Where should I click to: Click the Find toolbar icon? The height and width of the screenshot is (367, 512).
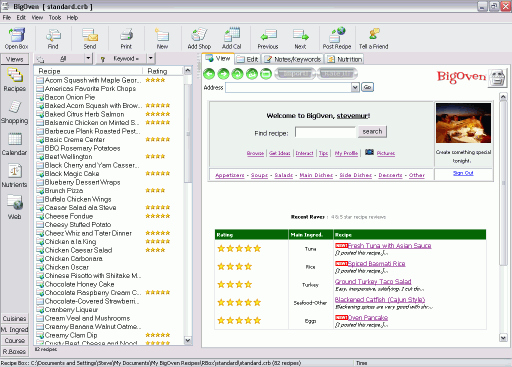click(x=53, y=39)
